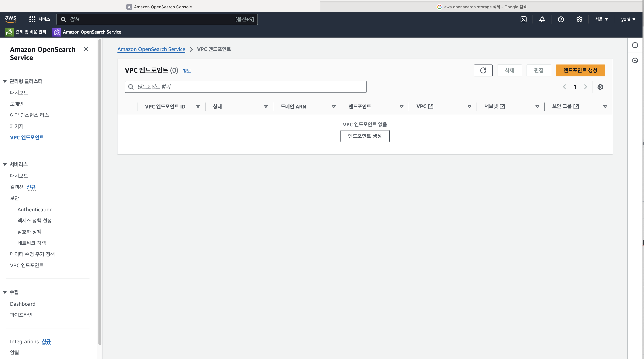Sort by 엔드포인트 column arrow
The height and width of the screenshot is (359, 644).
tap(401, 107)
